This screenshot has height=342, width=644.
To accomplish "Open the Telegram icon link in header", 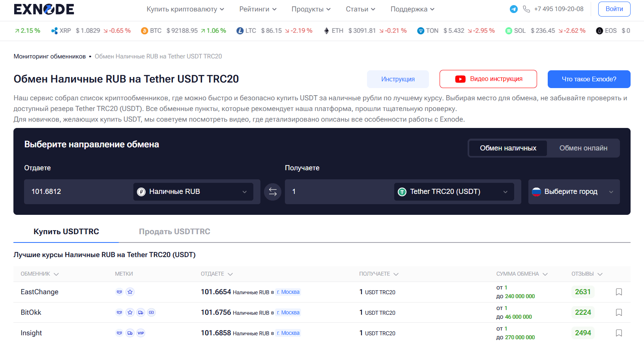I will 514,9.
